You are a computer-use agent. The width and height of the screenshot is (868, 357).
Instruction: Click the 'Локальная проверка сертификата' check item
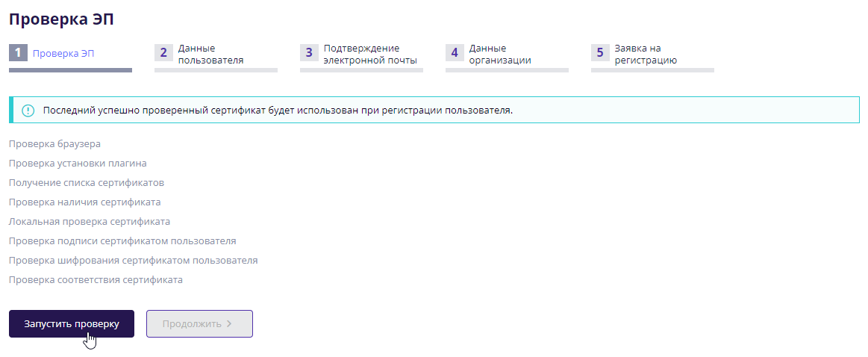pyautogui.click(x=90, y=222)
